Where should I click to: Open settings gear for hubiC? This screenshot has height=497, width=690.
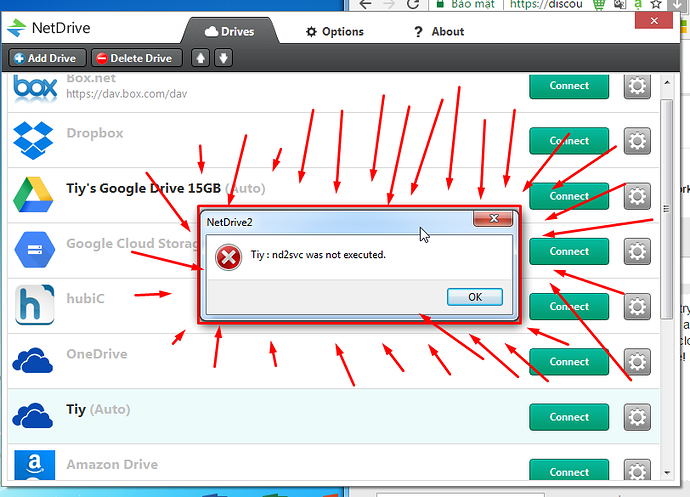[x=637, y=306]
